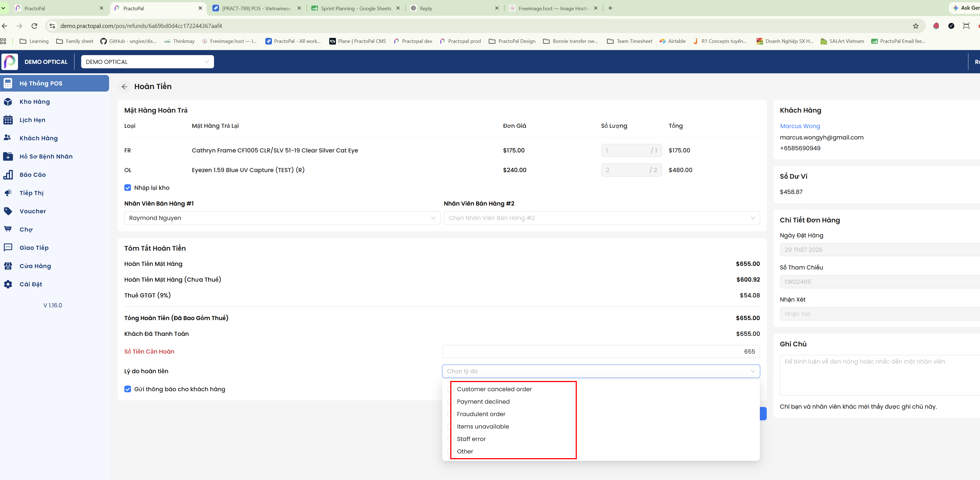Go back using arrow beside Hoàn Tiền
The image size is (980, 480).
[x=124, y=87]
